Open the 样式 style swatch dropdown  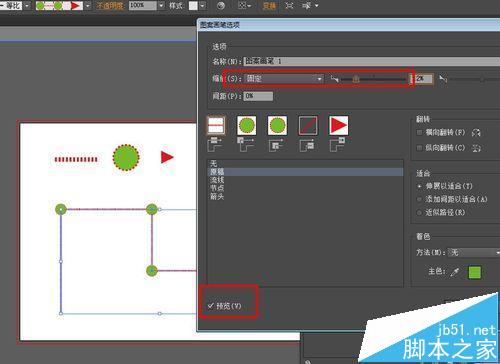click(202, 6)
